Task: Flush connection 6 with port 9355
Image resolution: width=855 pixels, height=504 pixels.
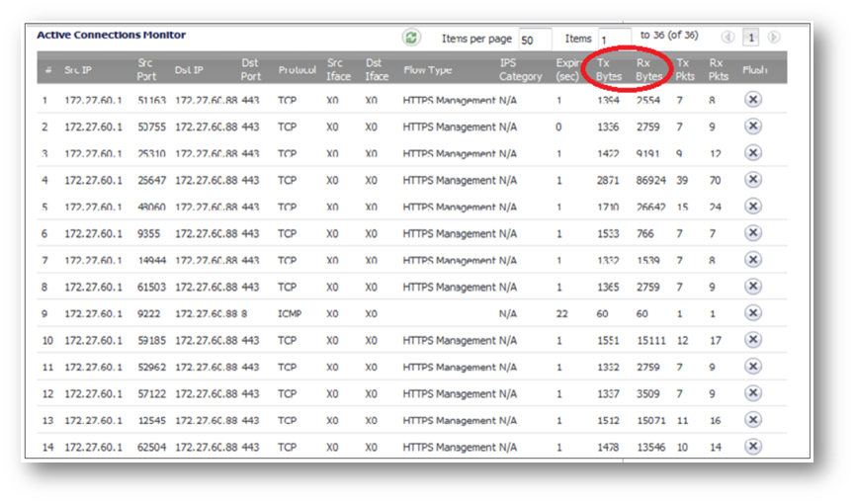Action: click(752, 233)
